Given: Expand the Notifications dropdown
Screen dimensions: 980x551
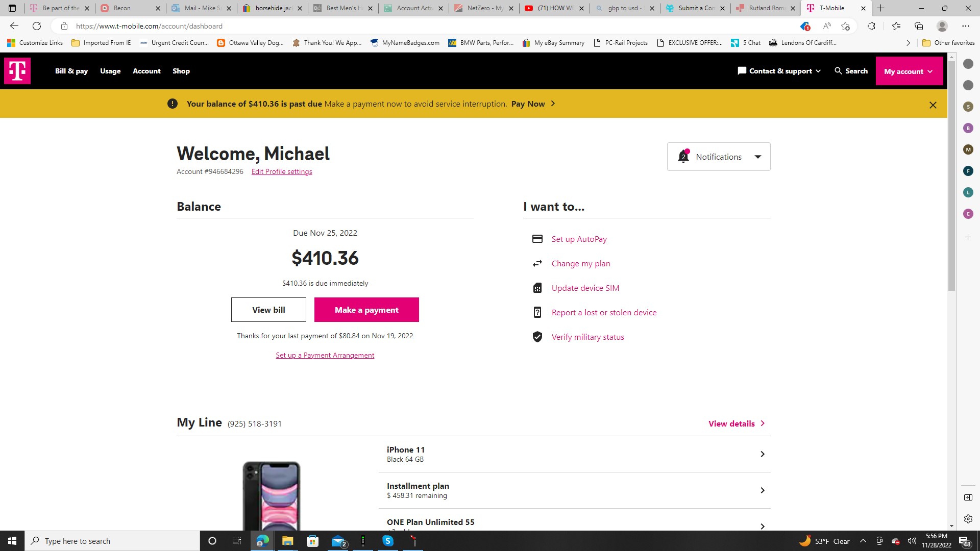Looking at the screenshot, I should coord(758,157).
